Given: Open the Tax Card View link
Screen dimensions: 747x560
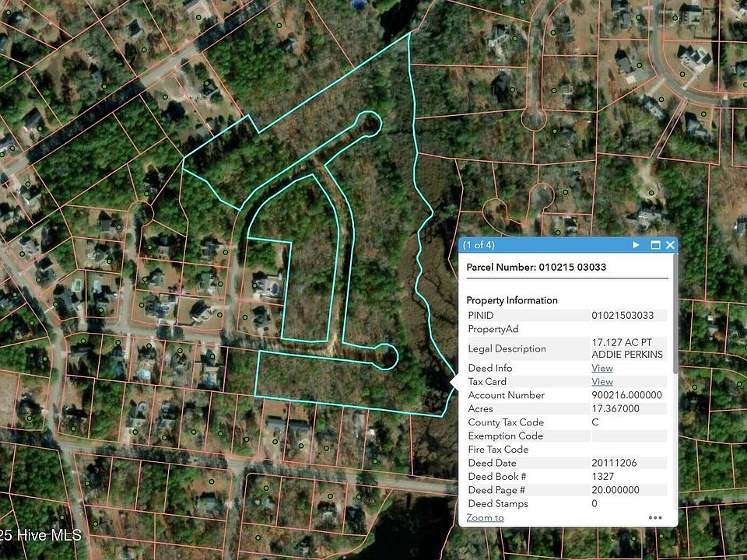Looking at the screenshot, I should pyautogui.click(x=601, y=382).
